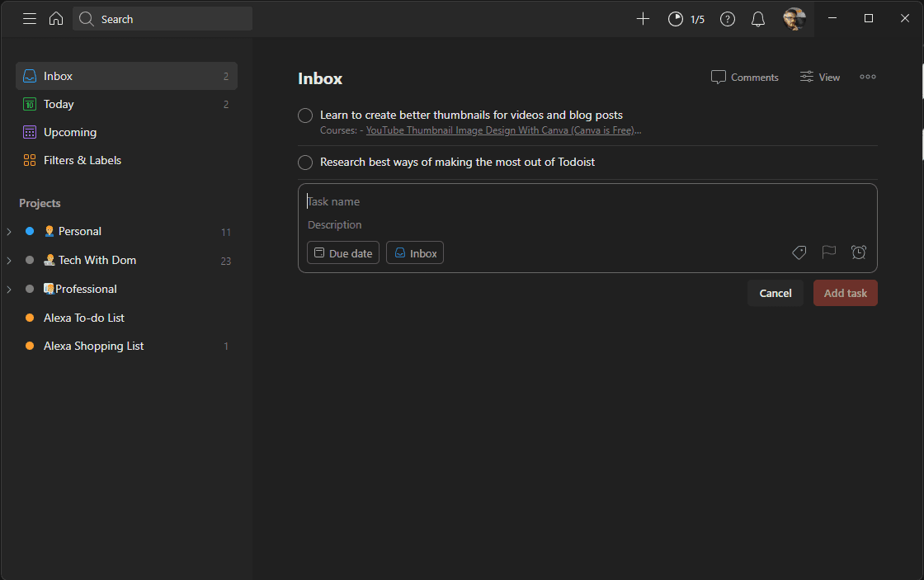Screen dimensions: 924x580
Task: Click the Learn to create thumbnails task text
Action: coord(471,115)
